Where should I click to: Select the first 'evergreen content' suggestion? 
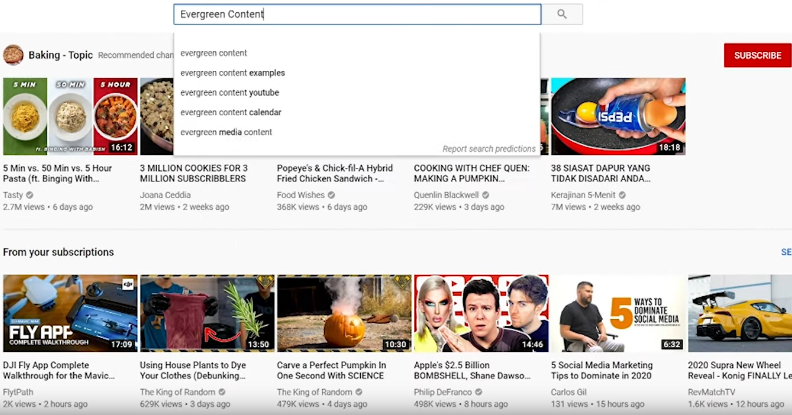(x=214, y=53)
